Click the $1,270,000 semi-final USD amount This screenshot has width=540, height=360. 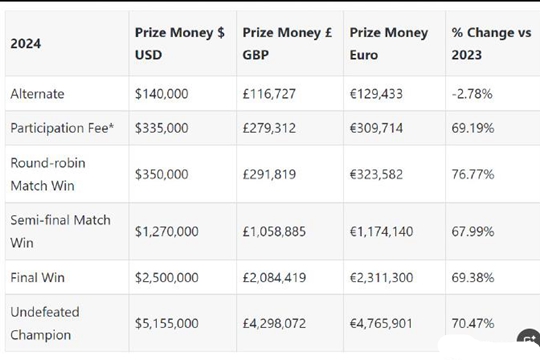[166, 232]
